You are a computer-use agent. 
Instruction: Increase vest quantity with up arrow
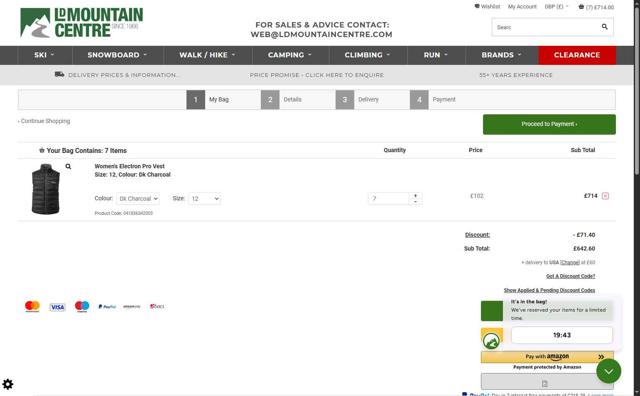[416, 196]
